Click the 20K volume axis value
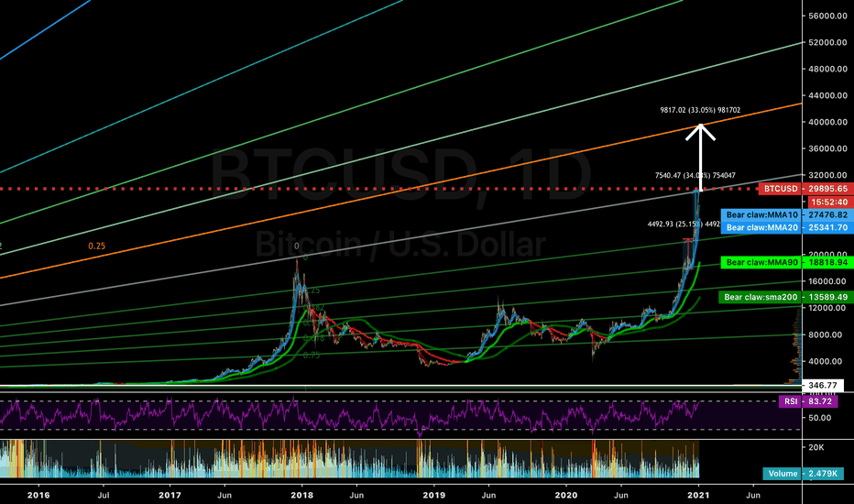 [816, 447]
